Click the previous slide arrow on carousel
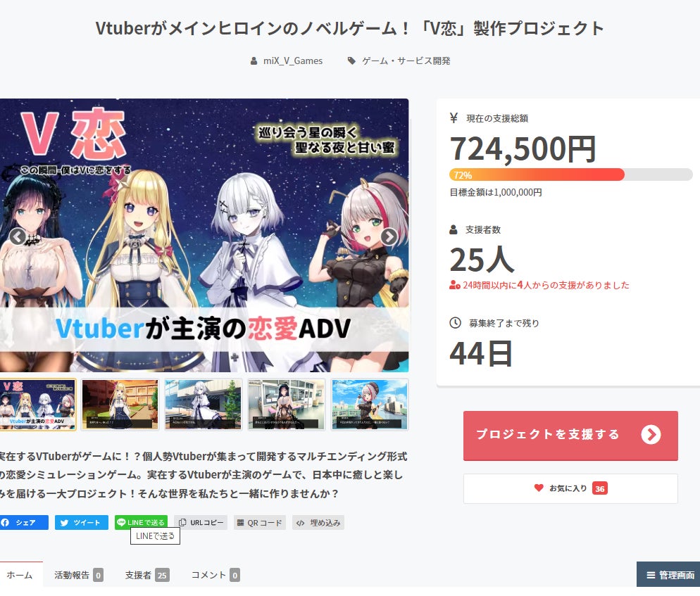The width and height of the screenshot is (700, 596). click(x=18, y=236)
